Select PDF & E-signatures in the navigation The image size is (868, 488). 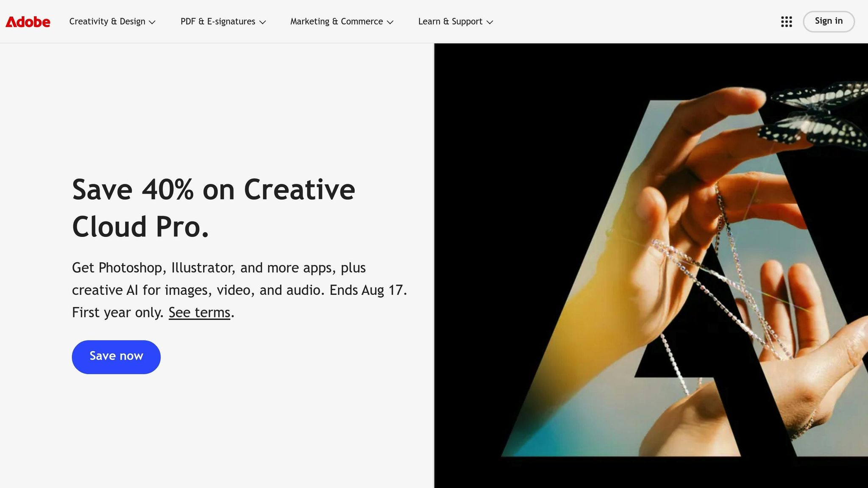pyautogui.click(x=218, y=21)
